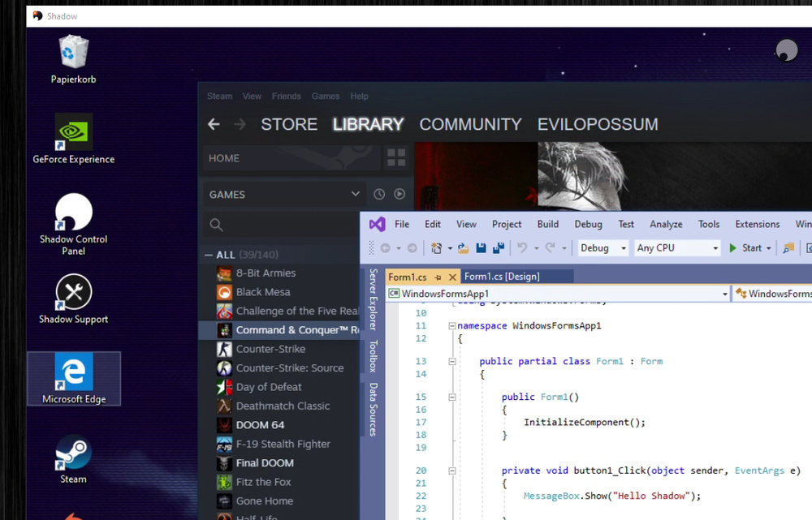Open the Server Explorer side tab

(373, 299)
